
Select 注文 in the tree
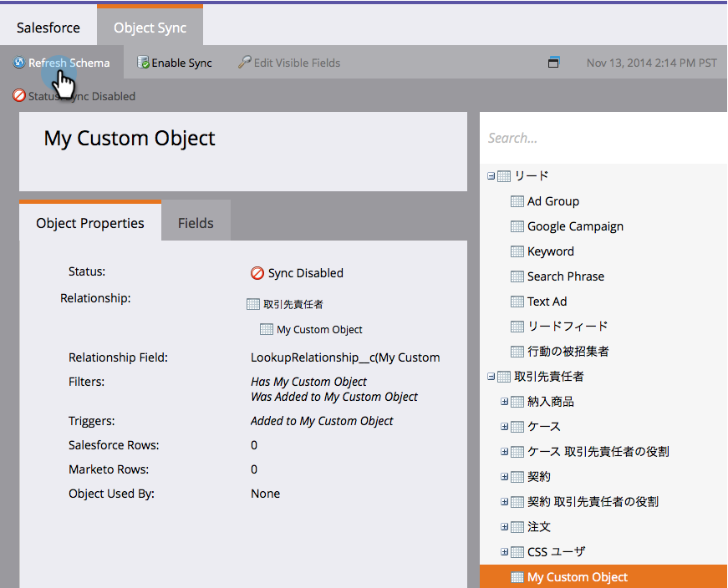pyautogui.click(x=538, y=527)
